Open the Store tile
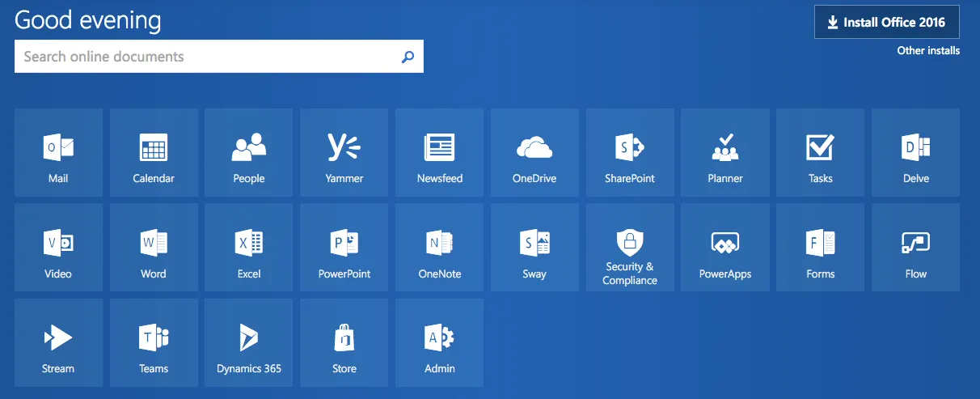 coord(344,342)
